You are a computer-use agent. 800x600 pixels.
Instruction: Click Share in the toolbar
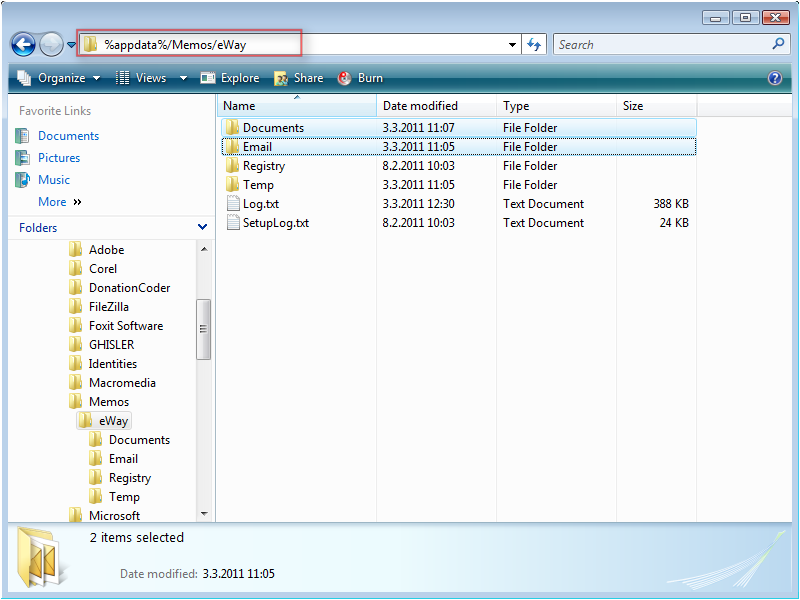299,78
